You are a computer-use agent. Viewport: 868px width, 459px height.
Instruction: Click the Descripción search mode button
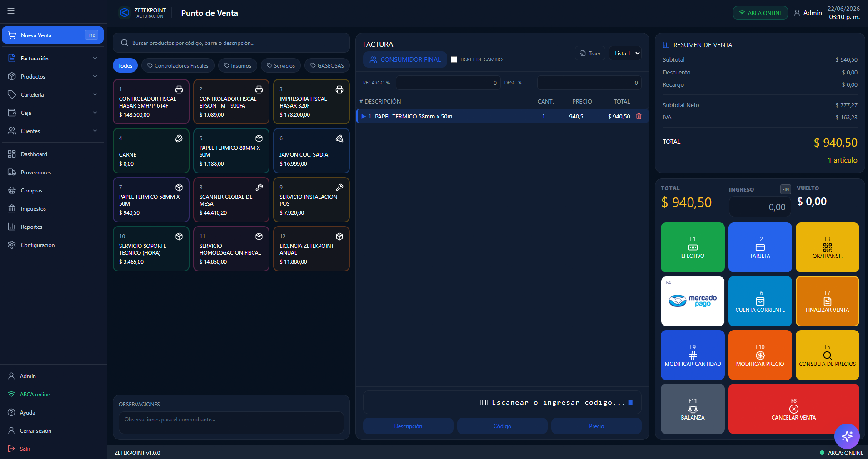[x=408, y=426]
